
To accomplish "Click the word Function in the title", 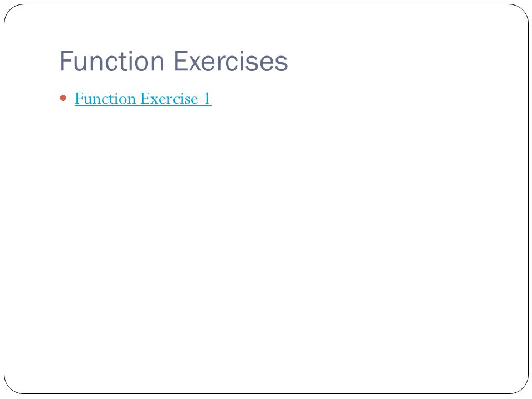I will click(x=112, y=61).
